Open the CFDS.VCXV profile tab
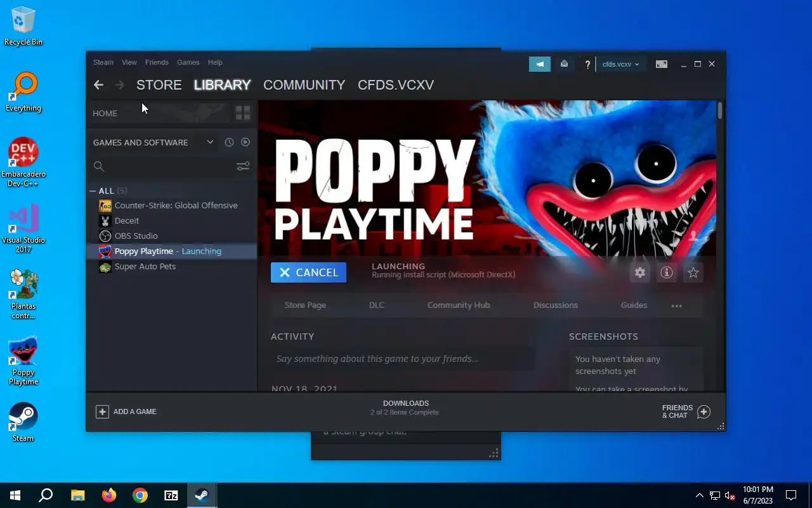Screen dimensions: 812x508 [396, 84]
